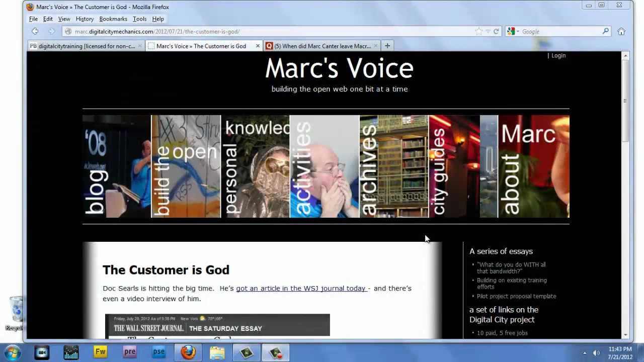Open the History menu
Screen dimensions: 644x362
click(85, 19)
